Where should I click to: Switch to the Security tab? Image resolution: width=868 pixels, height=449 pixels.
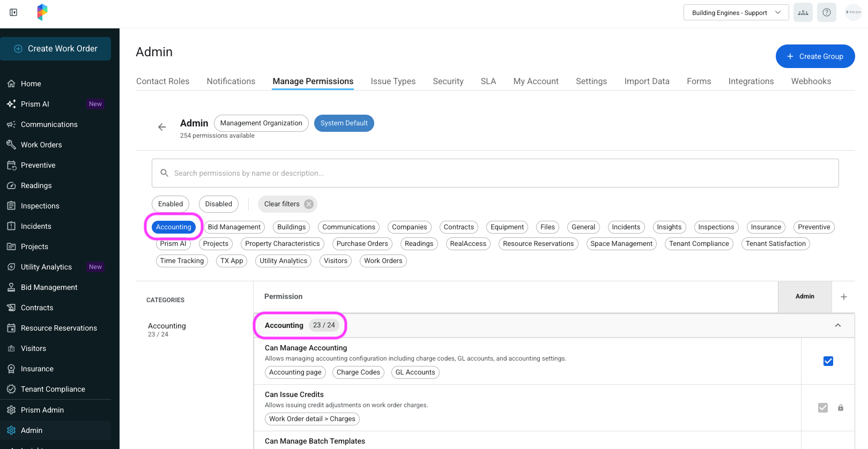tap(448, 81)
